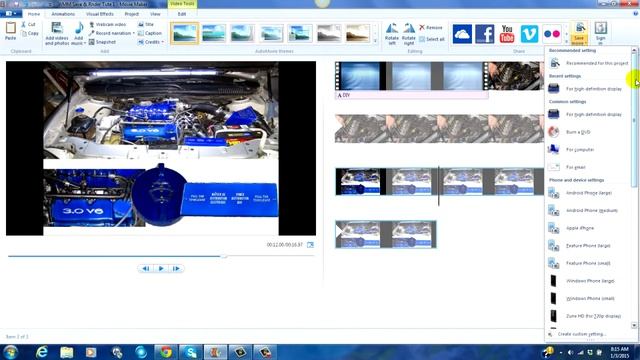Open the Add music dropdown arrow

[85, 43]
